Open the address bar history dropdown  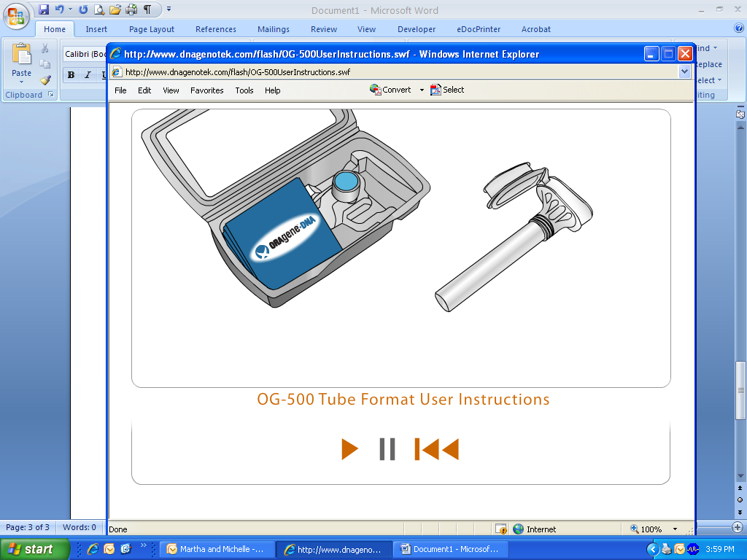click(684, 72)
